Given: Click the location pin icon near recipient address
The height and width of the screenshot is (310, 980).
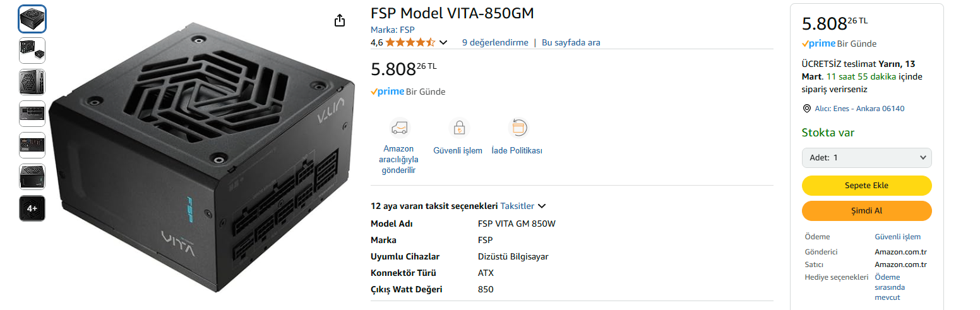Looking at the screenshot, I should click(806, 109).
